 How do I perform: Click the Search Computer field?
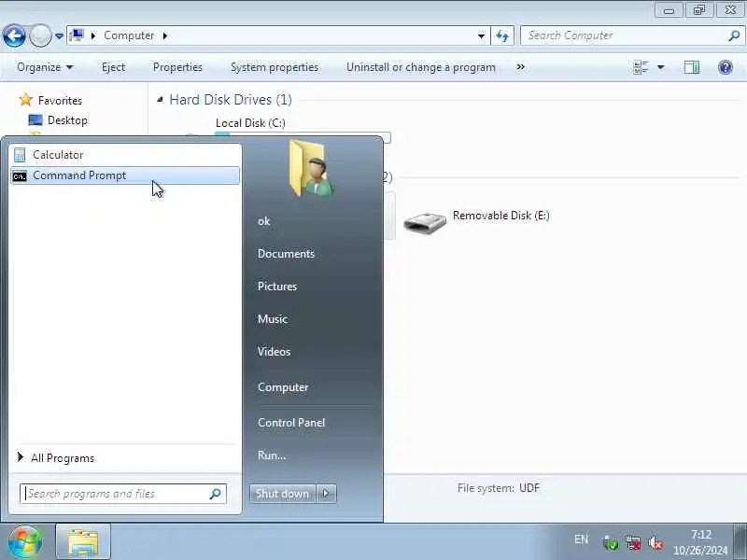point(631,35)
